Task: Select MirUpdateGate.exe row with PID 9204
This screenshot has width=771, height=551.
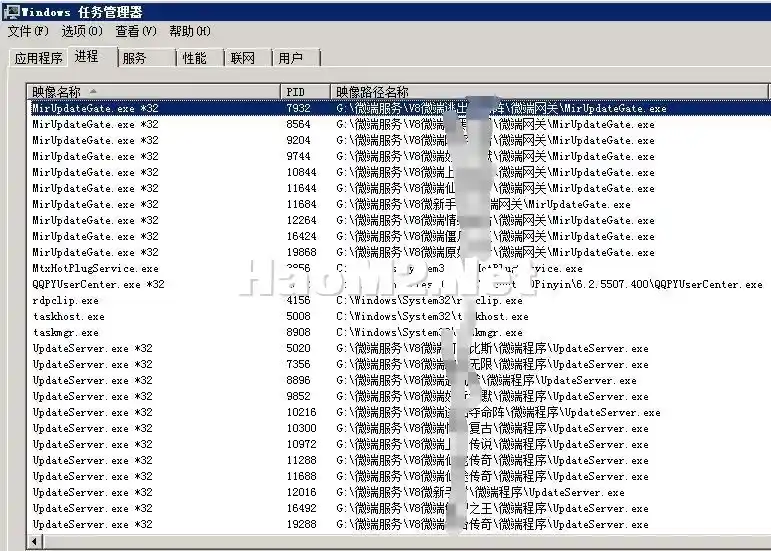Action: point(399,140)
